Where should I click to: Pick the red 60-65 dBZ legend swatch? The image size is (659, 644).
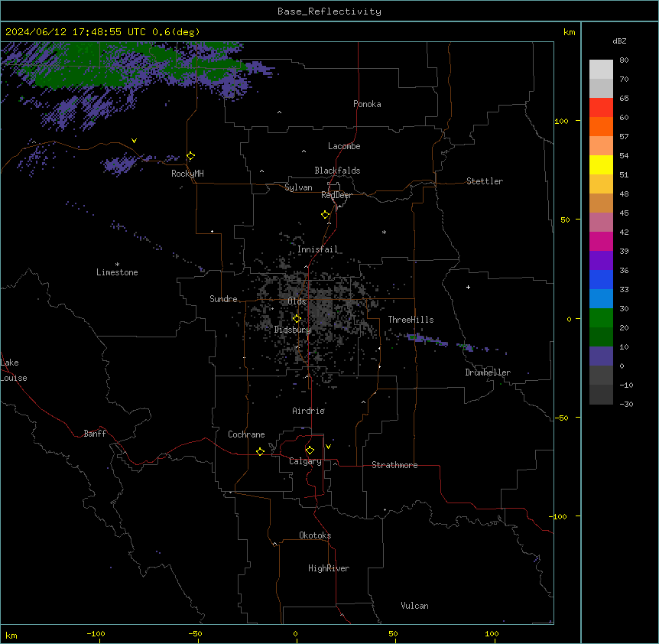(x=601, y=107)
